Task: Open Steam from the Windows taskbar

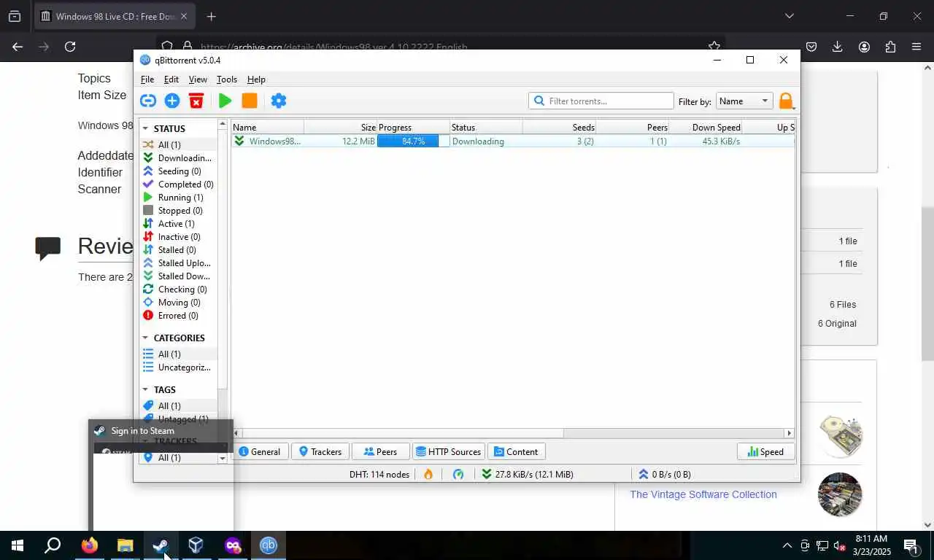Action: 161,545
